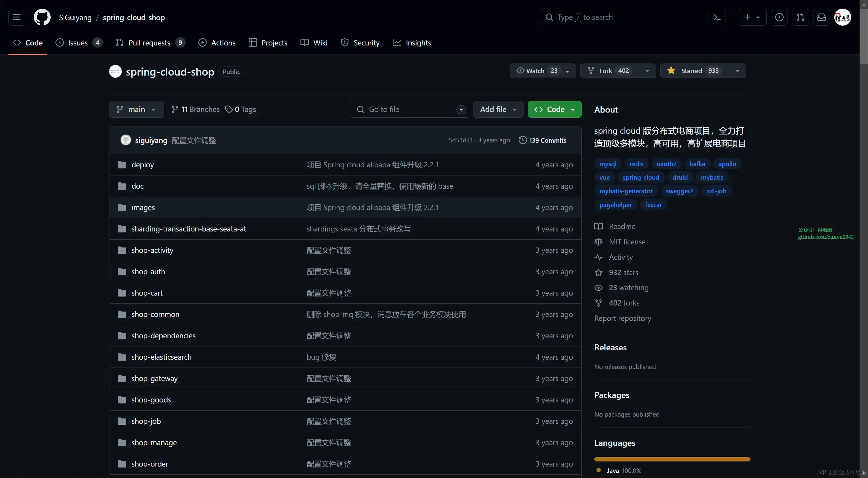
Task: Click the GitHub logo home icon
Action: pyautogui.click(x=42, y=17)
